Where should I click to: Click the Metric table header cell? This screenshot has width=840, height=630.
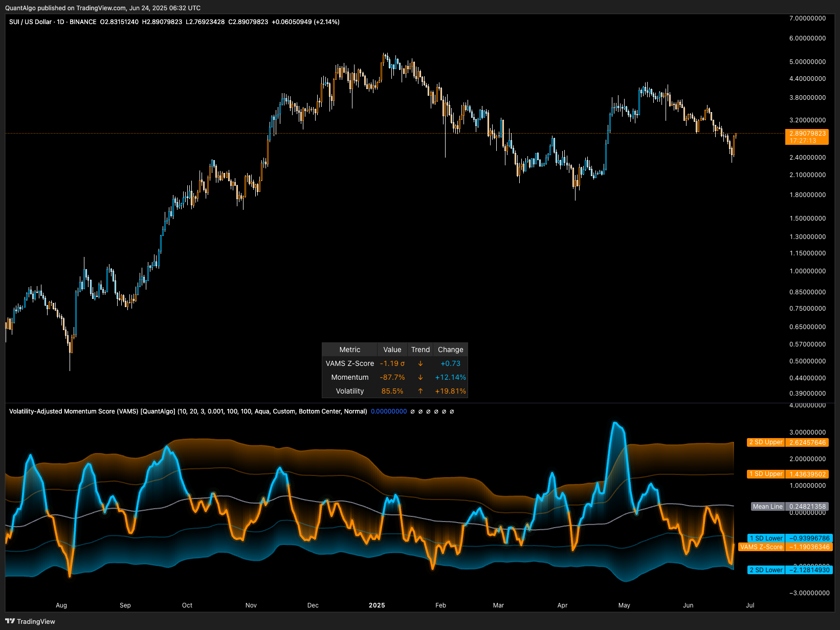pyautogui.click(x=350, y=350)
